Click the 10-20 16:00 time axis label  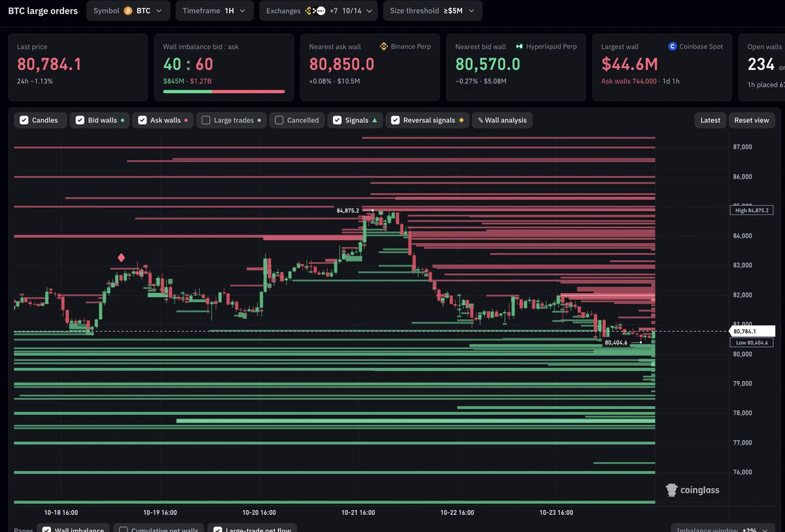(259, 513)
